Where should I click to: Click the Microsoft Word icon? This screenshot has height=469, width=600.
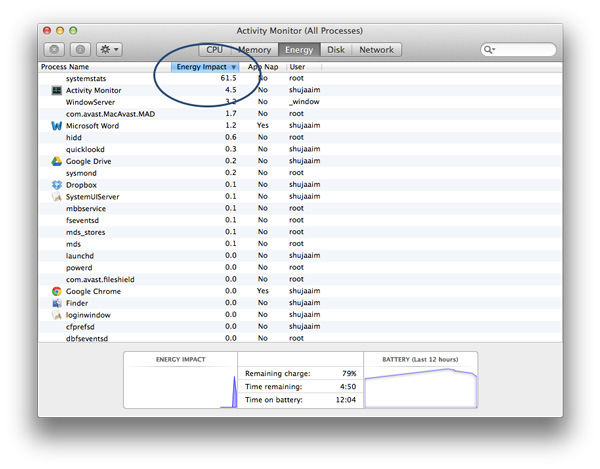(57, 125)
